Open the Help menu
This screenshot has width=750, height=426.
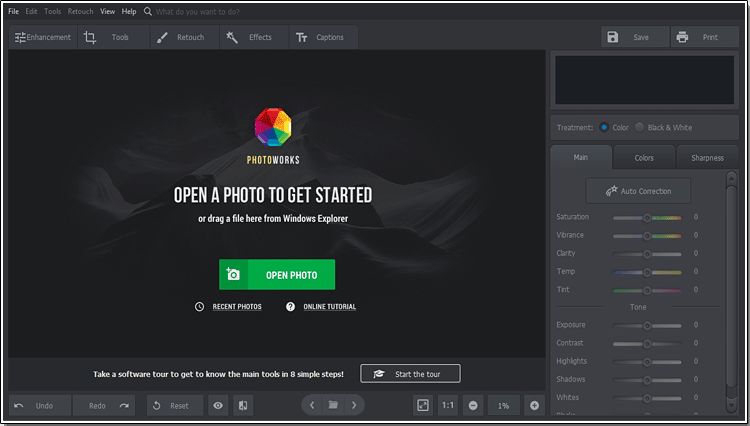[x=129, y=11]
